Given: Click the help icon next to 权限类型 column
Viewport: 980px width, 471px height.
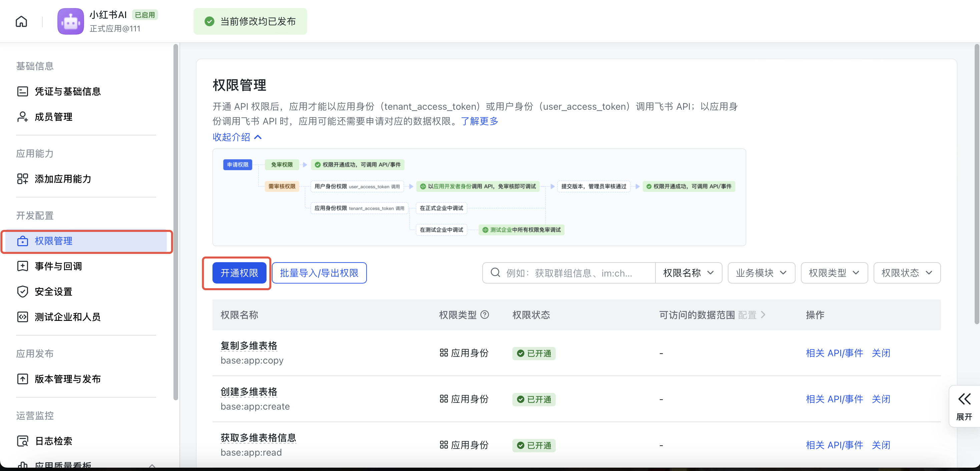Looking at the screenshot, I should 485,315.
